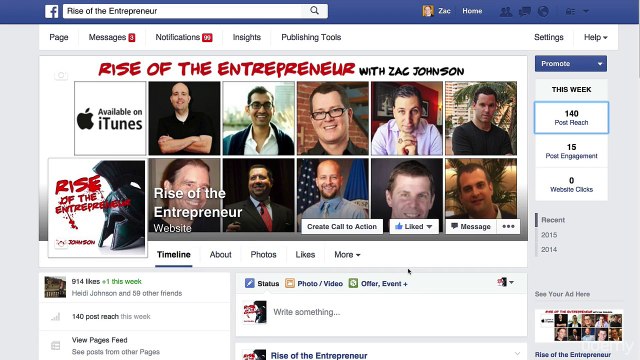Screen dimensions: 640x360
Task: Click the three-dot more actions button
Action: (x=508, y=227)
